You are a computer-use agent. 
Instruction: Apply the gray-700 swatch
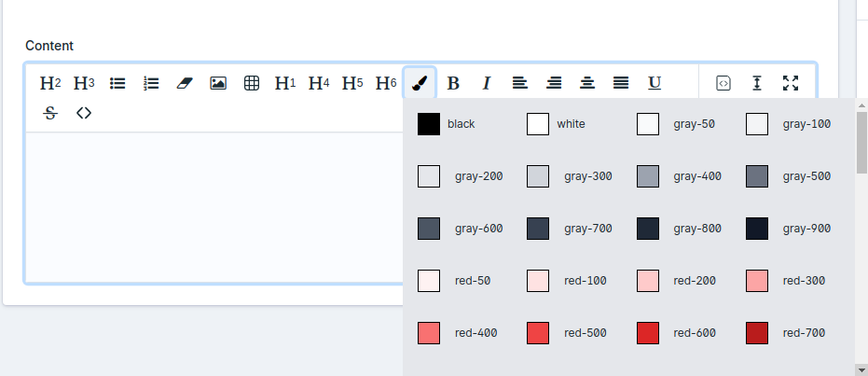pyautogui.click(x=538, y=229)
